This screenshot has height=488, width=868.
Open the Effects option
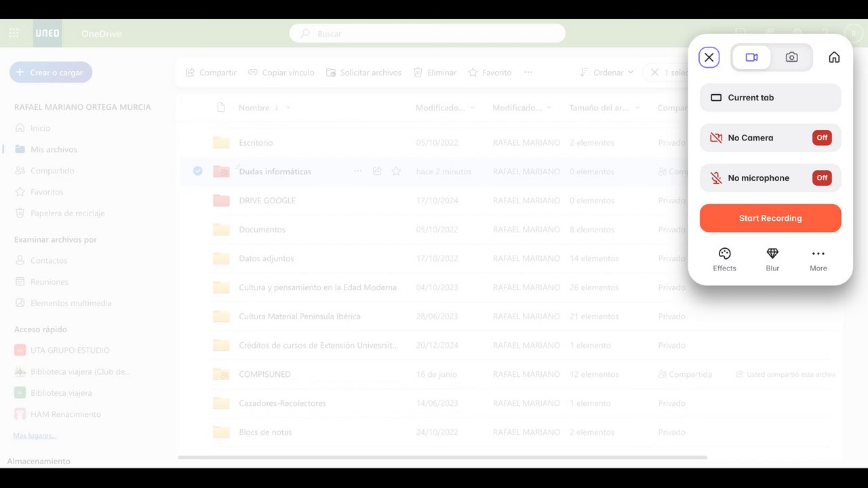pyautogui.click(x=724, y=260)
